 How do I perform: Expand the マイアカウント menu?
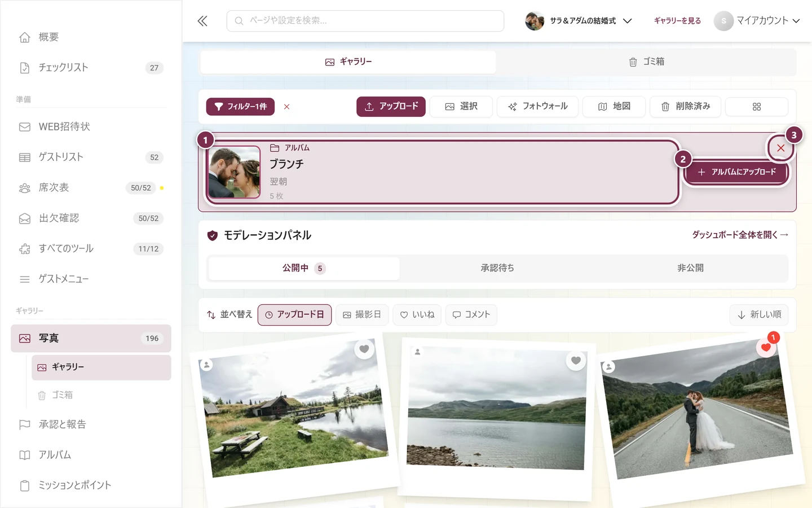click(757, 21)
